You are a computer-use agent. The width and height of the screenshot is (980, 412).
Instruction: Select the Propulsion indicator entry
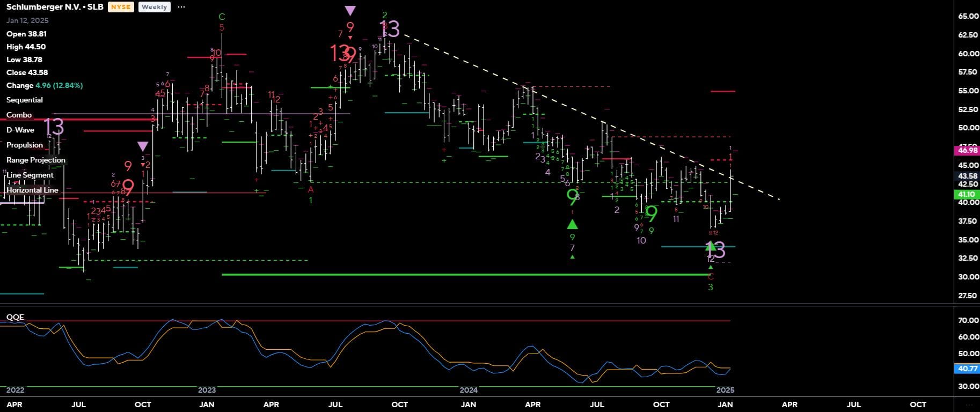point(25,145)
